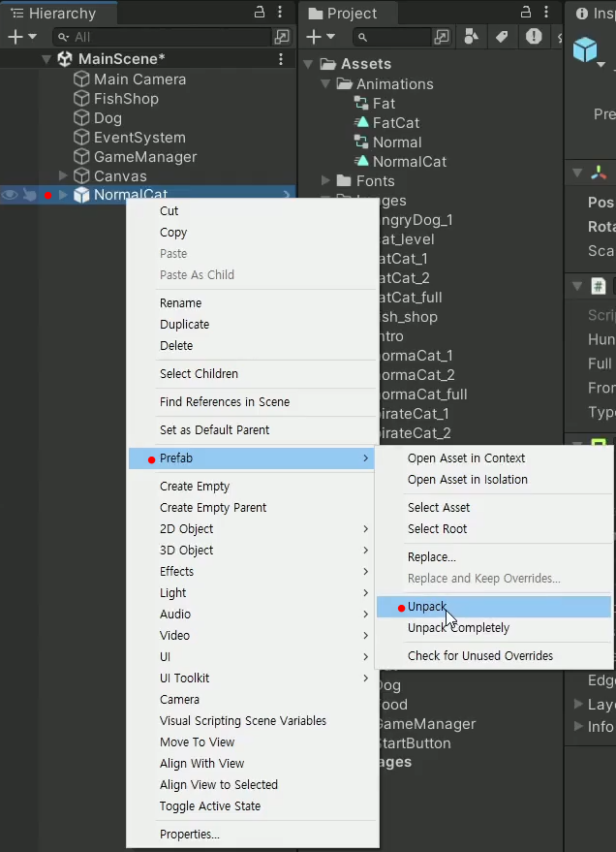
Task: Open the Prefab submenu entry
Action: pyautogui.click(x=253, y=458)
